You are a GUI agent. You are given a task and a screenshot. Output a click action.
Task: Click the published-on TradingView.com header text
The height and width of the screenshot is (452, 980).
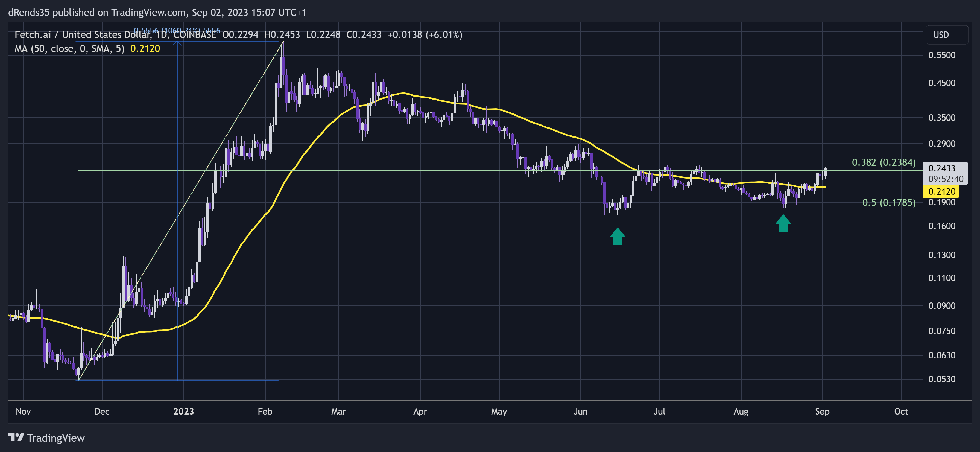[157, 13]
